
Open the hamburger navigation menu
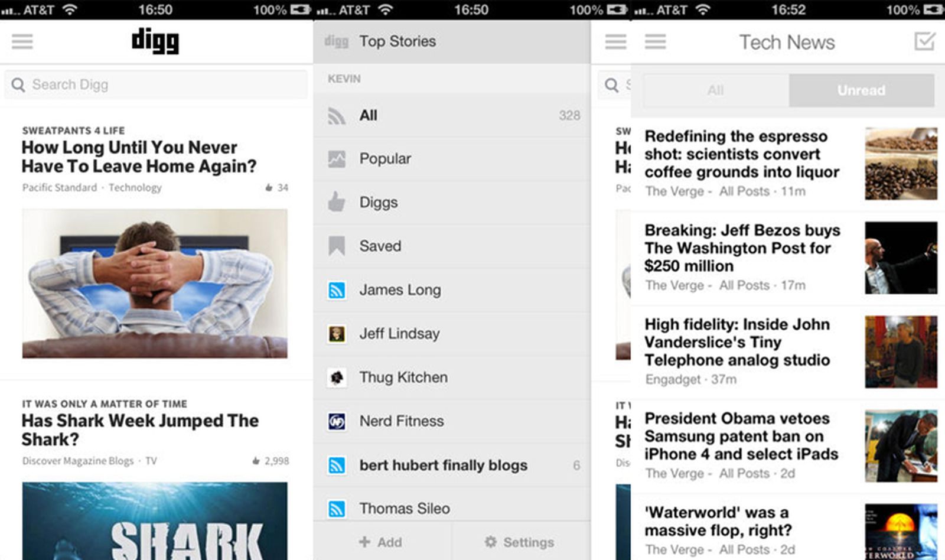tap(22, 41)
